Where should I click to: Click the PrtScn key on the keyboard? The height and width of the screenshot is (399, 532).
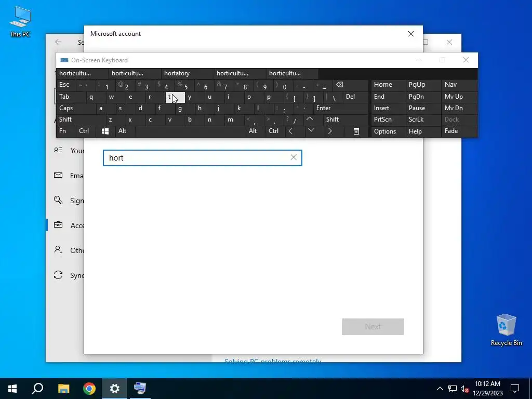[x=388, y=119]
